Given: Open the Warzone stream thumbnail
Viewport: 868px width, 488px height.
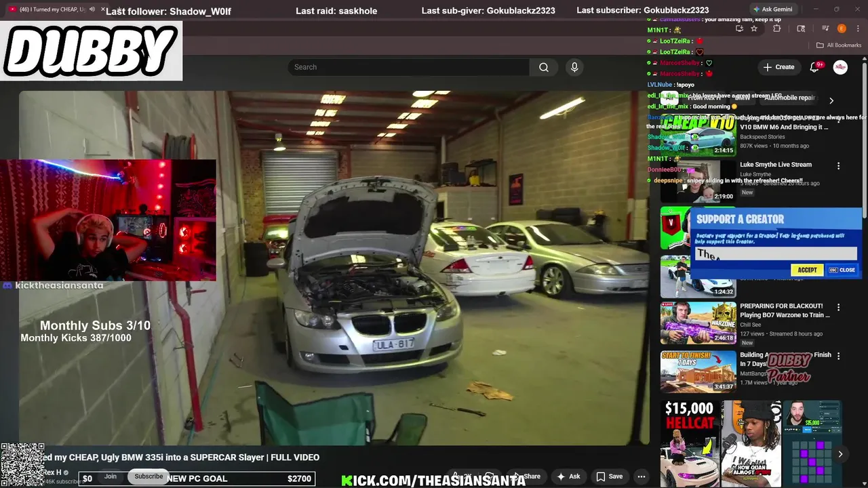Looking at the screenshot, I should [x=698, y=323].
